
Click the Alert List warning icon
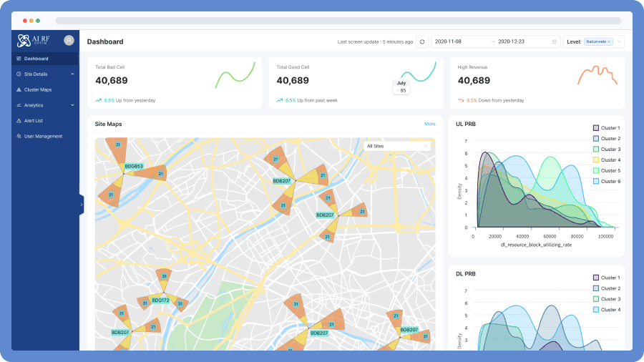pos(19,121)
